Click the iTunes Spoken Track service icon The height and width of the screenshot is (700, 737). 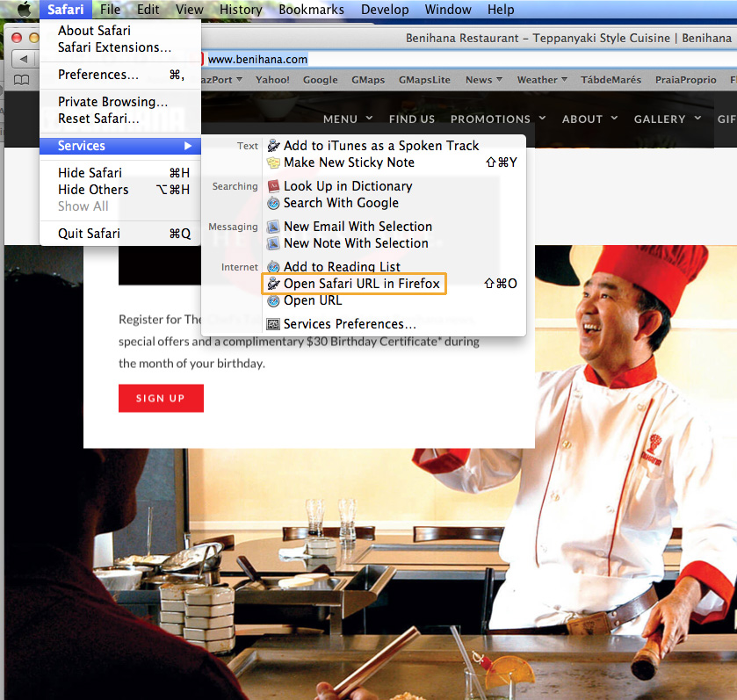pyautogui.click(x=273, y=146)
